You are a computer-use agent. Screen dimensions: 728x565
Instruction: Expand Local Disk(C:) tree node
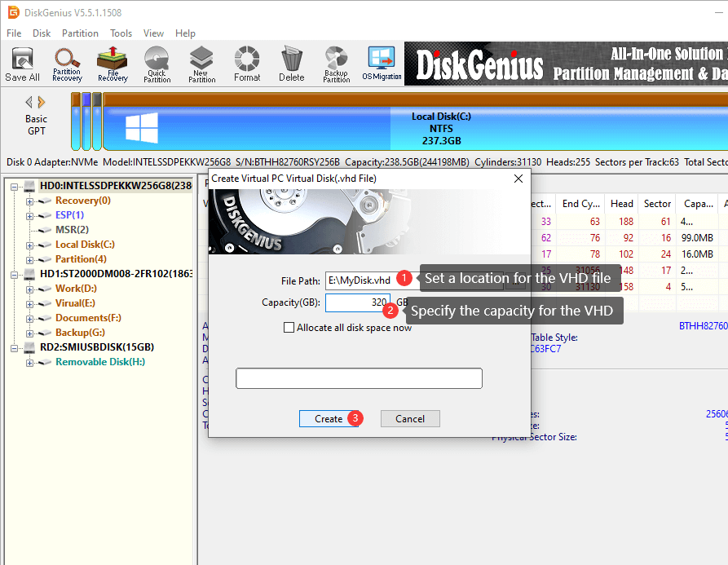coord(29,245)
